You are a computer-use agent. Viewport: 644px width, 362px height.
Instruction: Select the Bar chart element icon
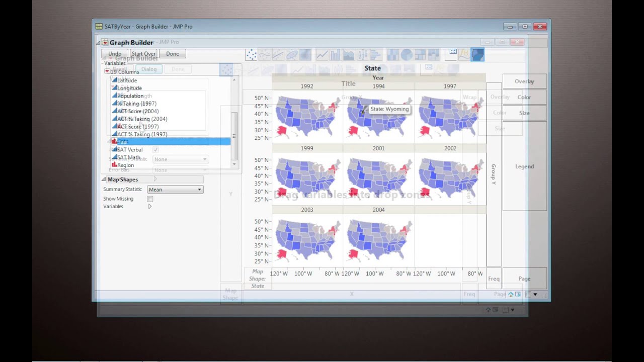[336, 55]
